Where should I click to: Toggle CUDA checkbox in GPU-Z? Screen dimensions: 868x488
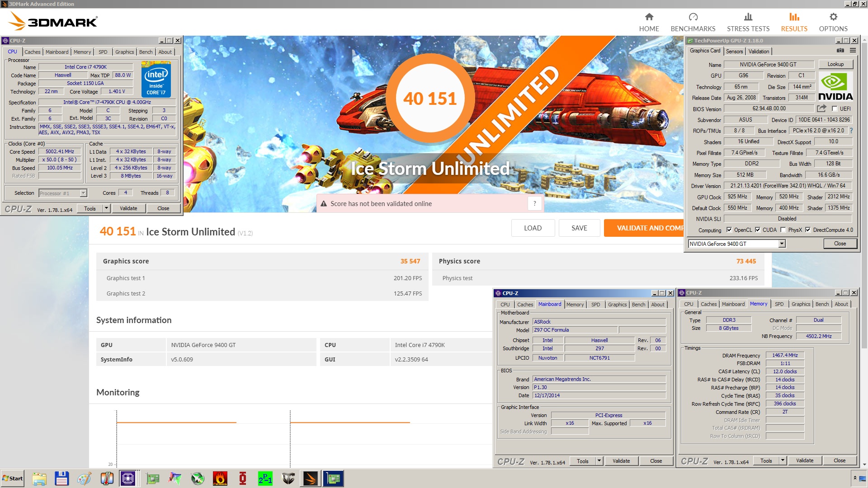click(758, 230)
